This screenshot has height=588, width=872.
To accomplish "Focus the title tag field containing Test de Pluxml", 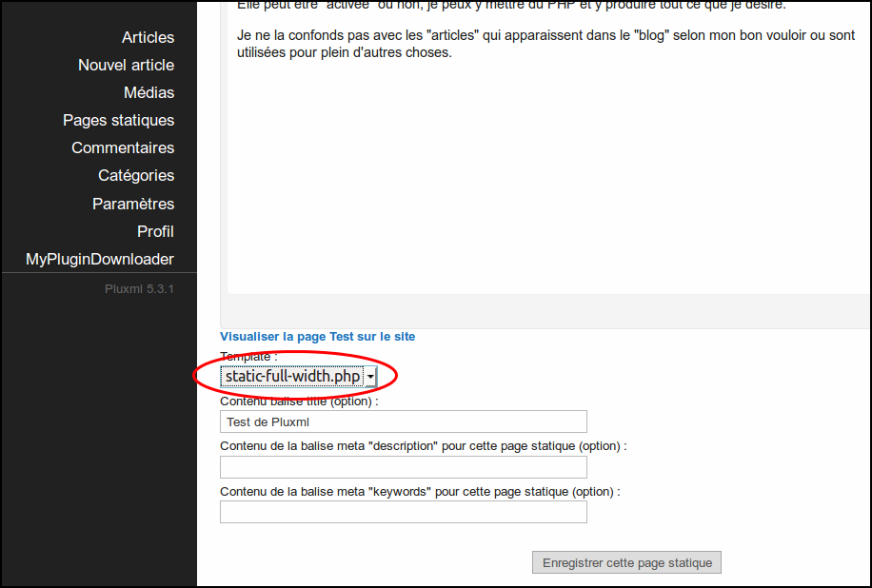I will point(403,422).
